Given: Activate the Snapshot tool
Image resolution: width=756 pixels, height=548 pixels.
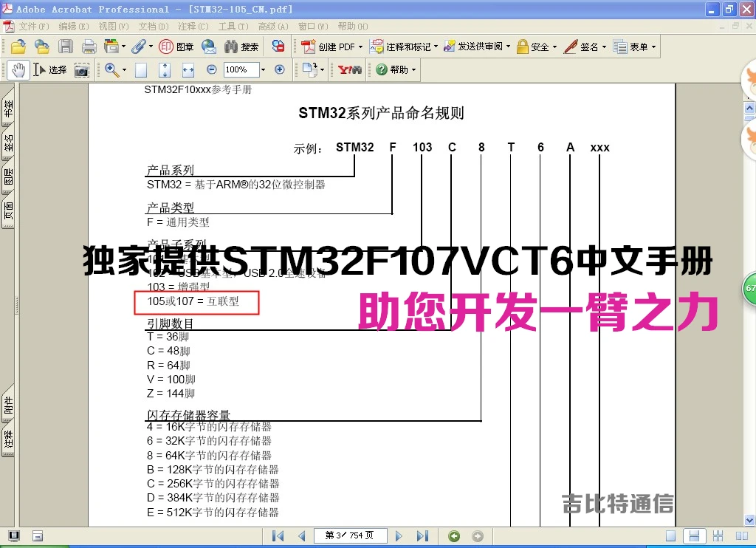Looking at the screenshot, I should click(x=82, y=69).
